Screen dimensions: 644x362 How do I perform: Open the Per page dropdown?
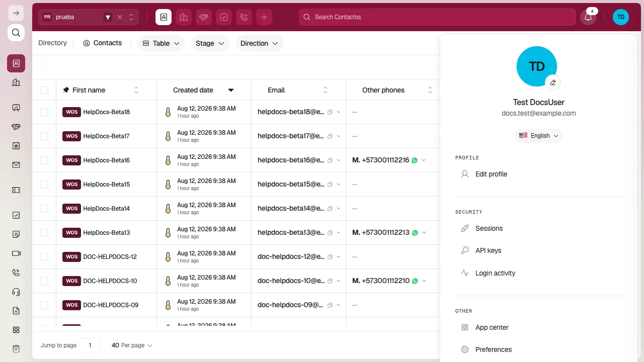click(132, 345)
